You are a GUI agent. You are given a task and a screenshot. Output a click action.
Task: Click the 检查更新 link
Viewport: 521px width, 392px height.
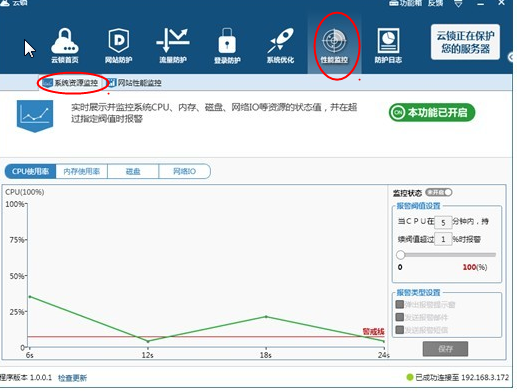(x=72, y=378)
